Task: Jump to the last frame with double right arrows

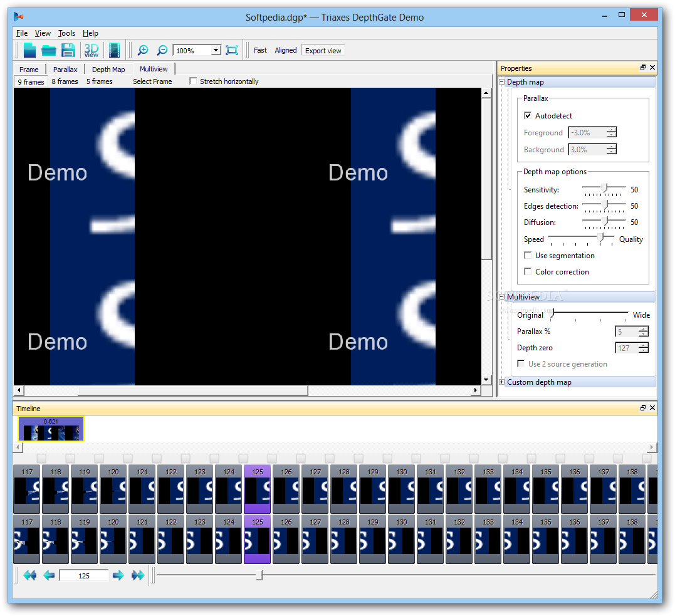Action: pos(138,575)
